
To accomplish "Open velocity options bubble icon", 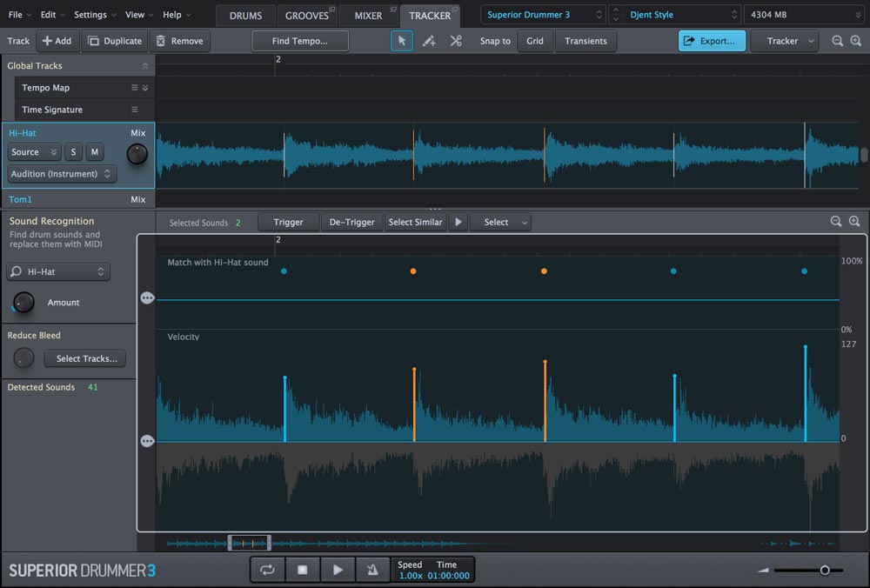I will [147, 441].
